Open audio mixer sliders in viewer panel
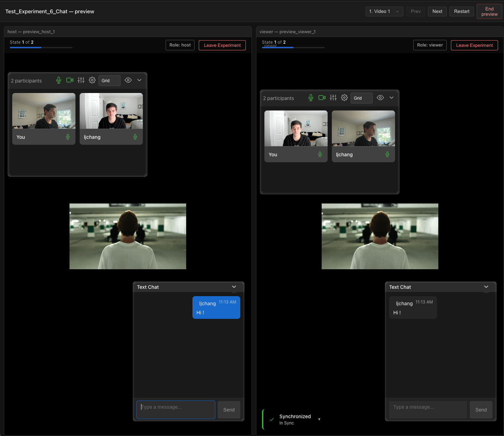The width and height of the screenshot is (504, 436). click(333, 98)
